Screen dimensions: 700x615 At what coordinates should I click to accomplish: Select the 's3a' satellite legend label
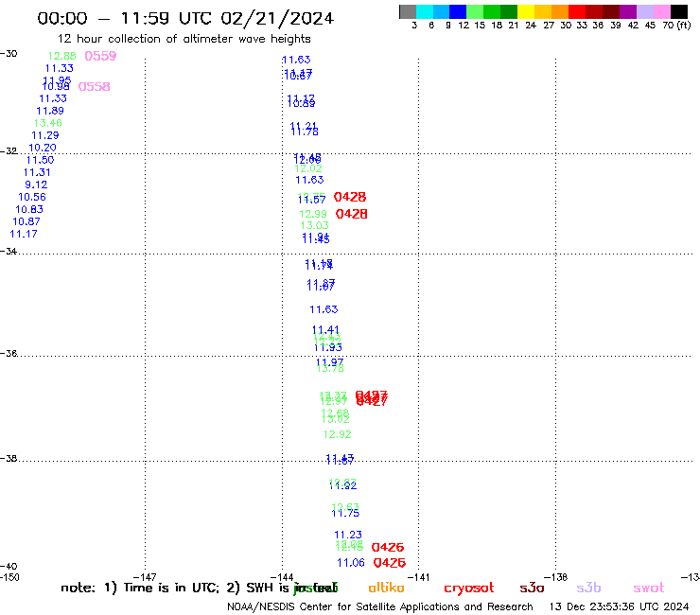pyautogui.click(x=532, y=588)
